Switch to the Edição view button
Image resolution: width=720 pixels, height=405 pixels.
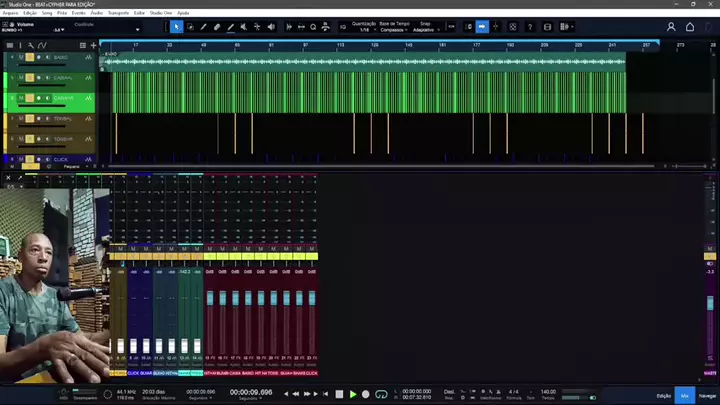[x=663, y=396]
